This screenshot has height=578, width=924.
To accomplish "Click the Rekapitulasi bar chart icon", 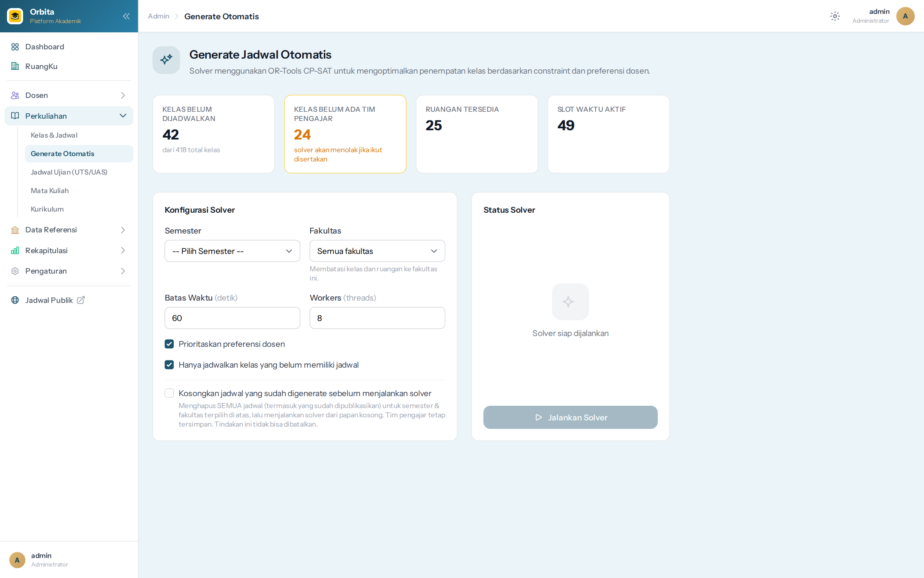I will [x=15, y=250].
